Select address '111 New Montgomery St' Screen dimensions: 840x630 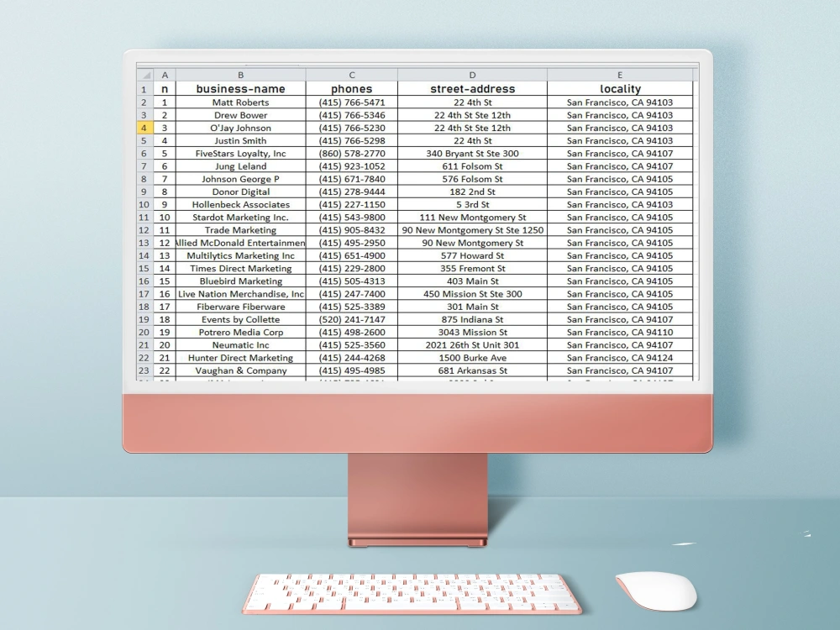(x=472, y=218)
